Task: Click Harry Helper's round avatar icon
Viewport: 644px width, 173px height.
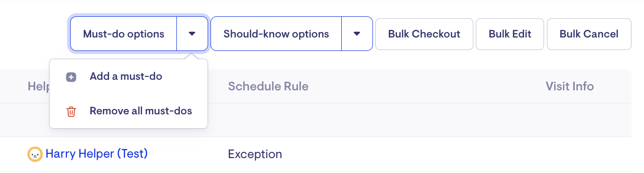Action: point(35,154)
